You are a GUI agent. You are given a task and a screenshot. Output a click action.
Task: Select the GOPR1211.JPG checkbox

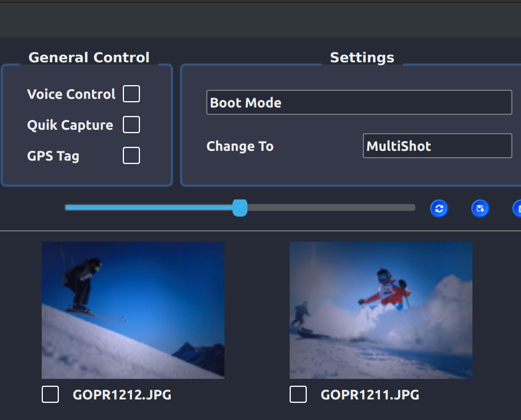[x=298, y=394]
